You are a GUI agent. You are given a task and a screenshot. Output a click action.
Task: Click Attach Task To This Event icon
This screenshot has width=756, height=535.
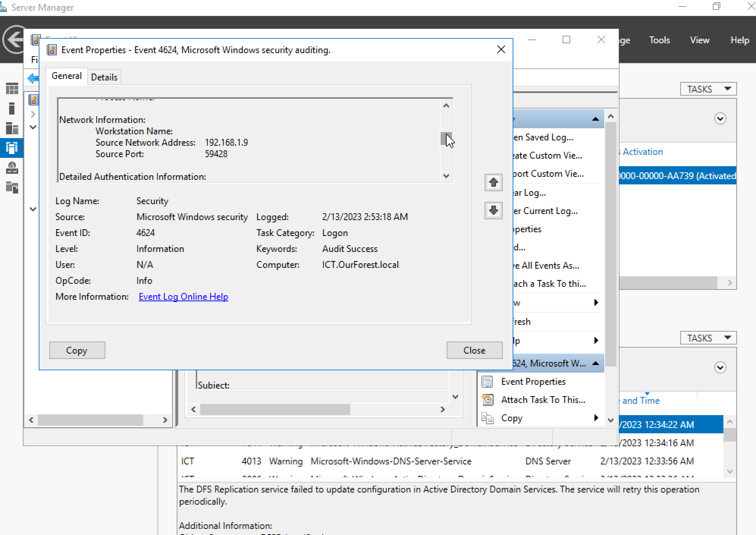coord(487,400)
